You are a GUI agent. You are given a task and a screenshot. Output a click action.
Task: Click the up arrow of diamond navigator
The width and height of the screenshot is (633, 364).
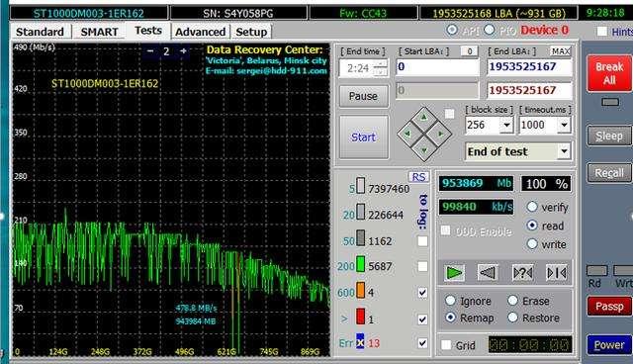(x=423, y=118)
